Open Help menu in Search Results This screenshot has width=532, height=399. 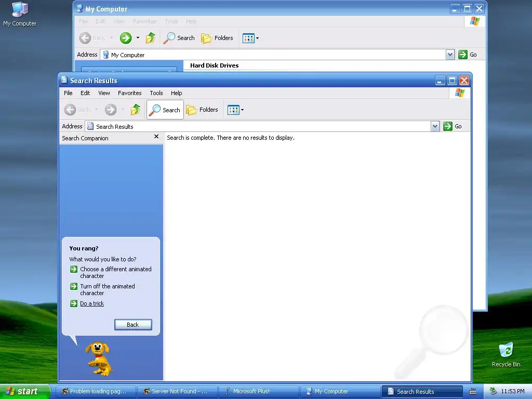tap(176, 93)
